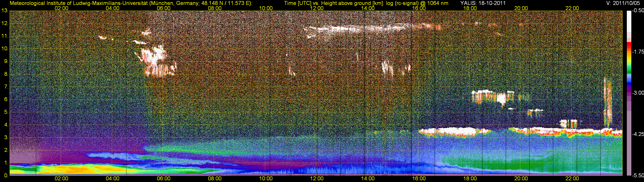Click the 10:00 label on the bottom time axis

point(266,179)
